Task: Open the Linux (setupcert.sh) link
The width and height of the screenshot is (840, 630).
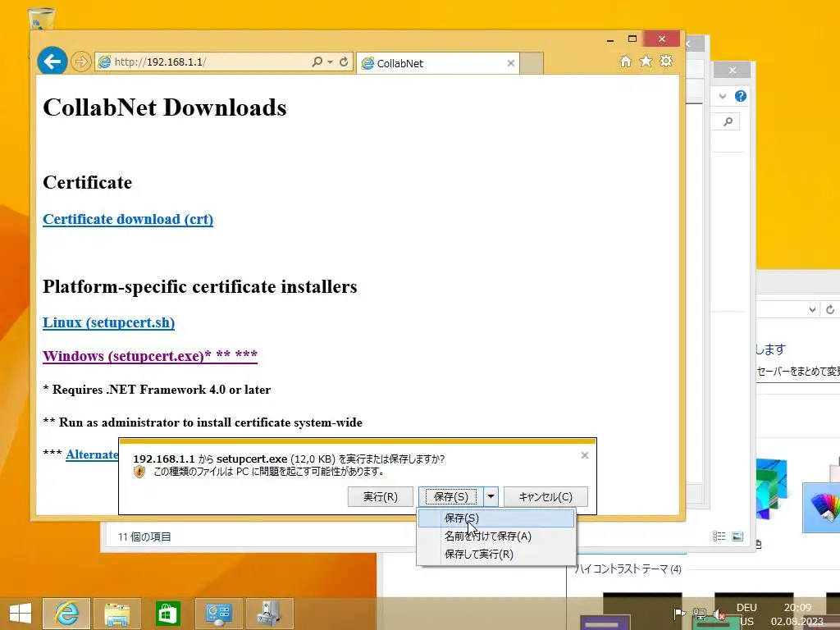Action: click(x=109, y=322)
